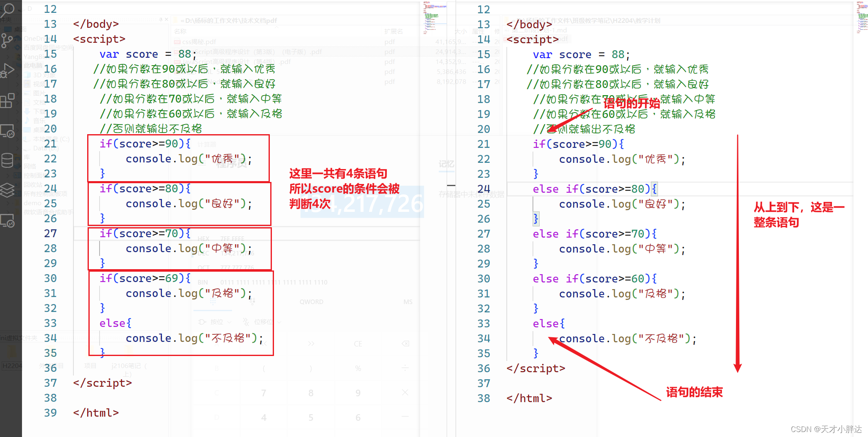Click line number 24 in the right editor
Image resolution: width=868 pixels, height=437 pixels.
click(484, 189)
